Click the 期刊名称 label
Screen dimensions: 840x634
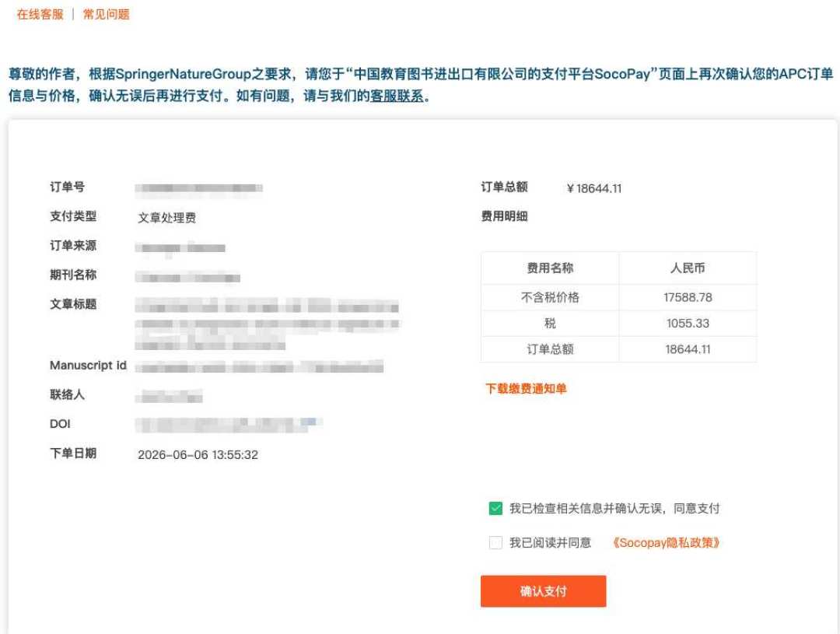coord(73,275)
